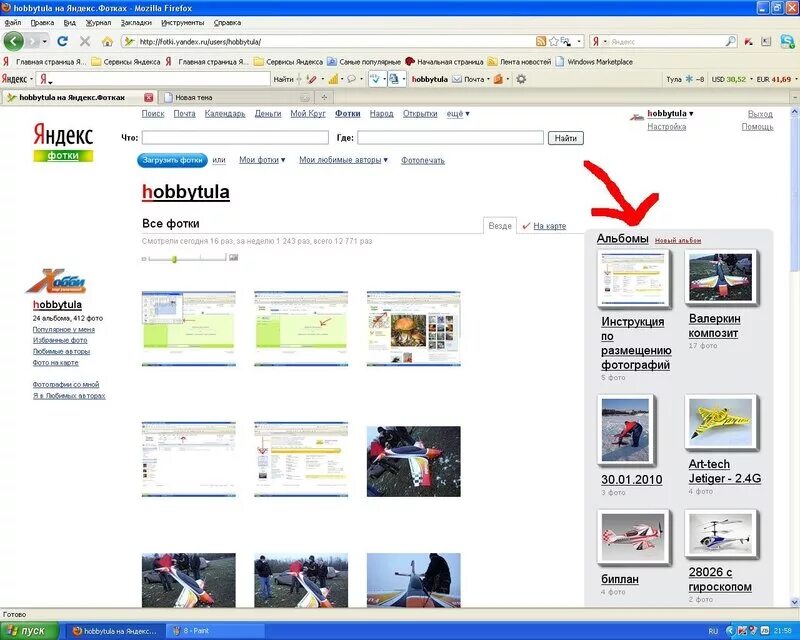Open the Настройка link
Viewport: 800px width, 640px height.
666,127
